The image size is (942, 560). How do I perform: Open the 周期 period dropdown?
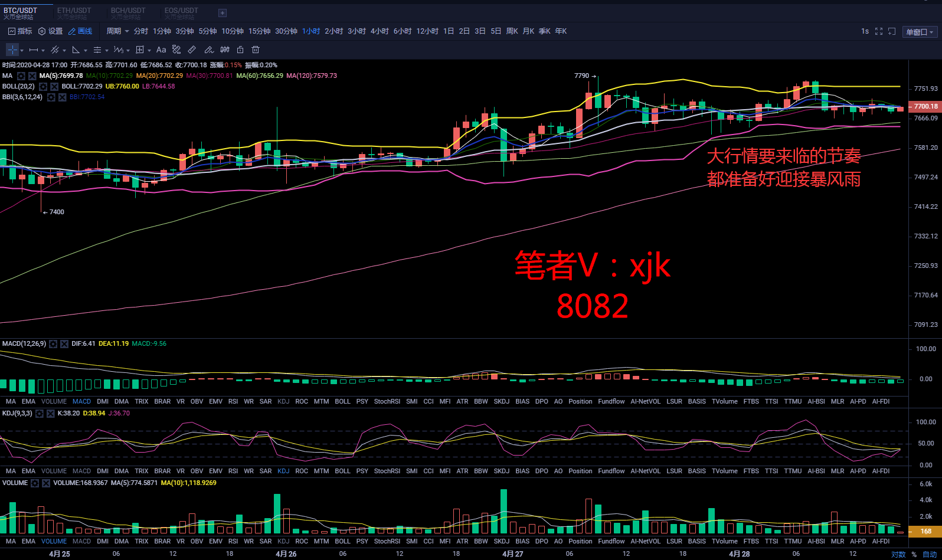[117, 31]
